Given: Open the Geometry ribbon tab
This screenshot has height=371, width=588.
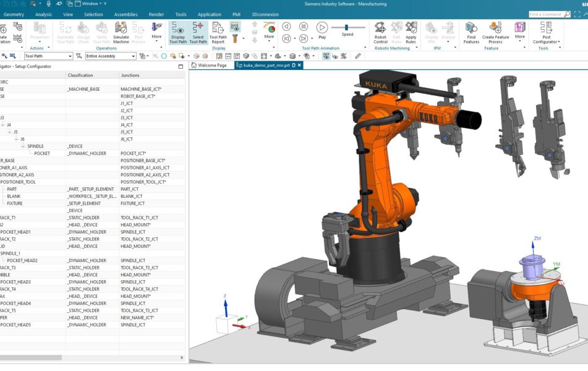Looking at the screenshot, I should pyautogui.click(x=14, y=14).
